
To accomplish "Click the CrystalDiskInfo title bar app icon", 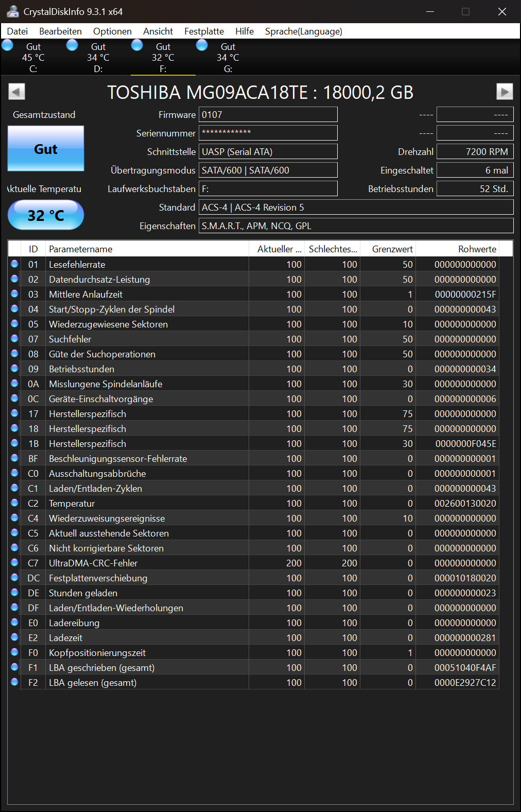I will click(12, 11).
